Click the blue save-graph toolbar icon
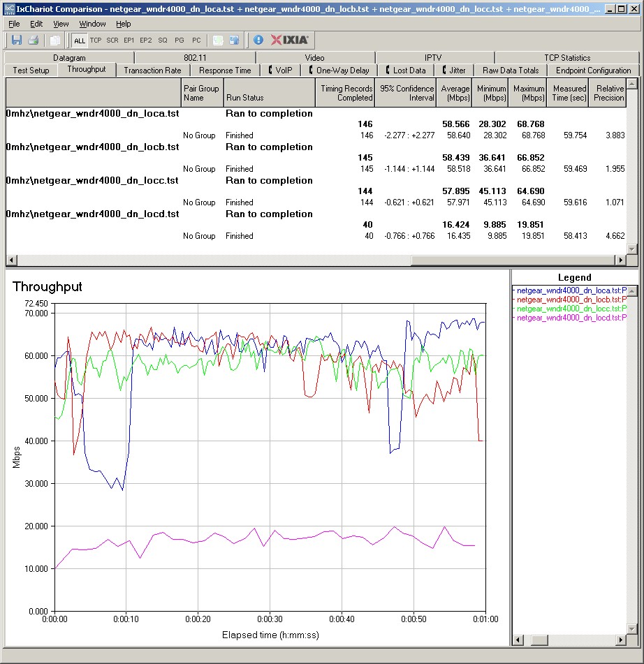Image resolution: width=644 pixels, height=664 pixels. point(234,40)
